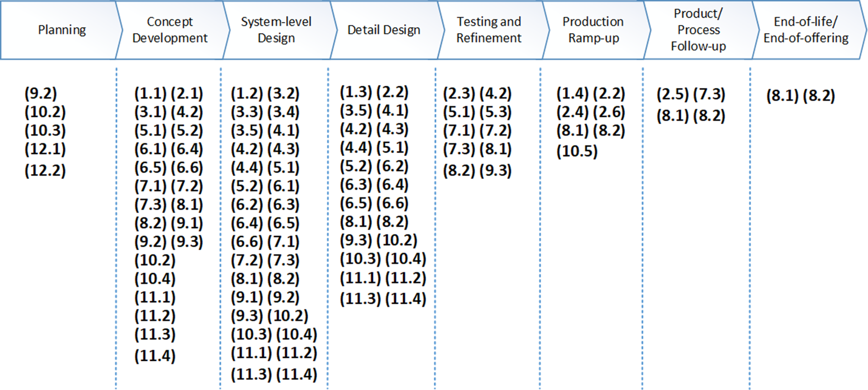
Task: Click the Testing and Refinement phase
Action: 489,30
